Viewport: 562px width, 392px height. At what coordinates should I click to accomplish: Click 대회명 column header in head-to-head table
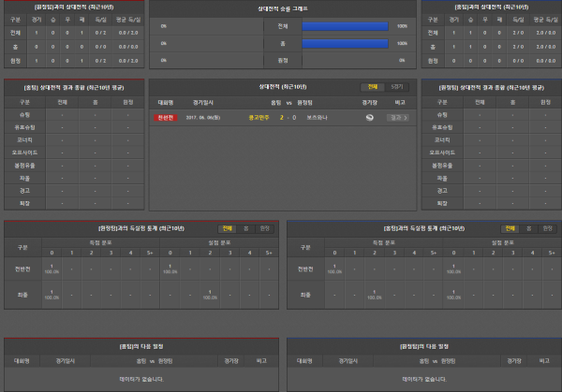coord(165,100)
